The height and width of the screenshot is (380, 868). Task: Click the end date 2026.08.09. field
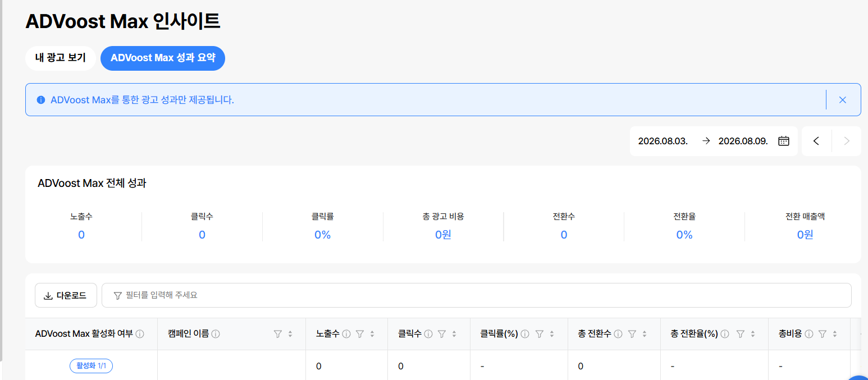(x=743, y=141)
